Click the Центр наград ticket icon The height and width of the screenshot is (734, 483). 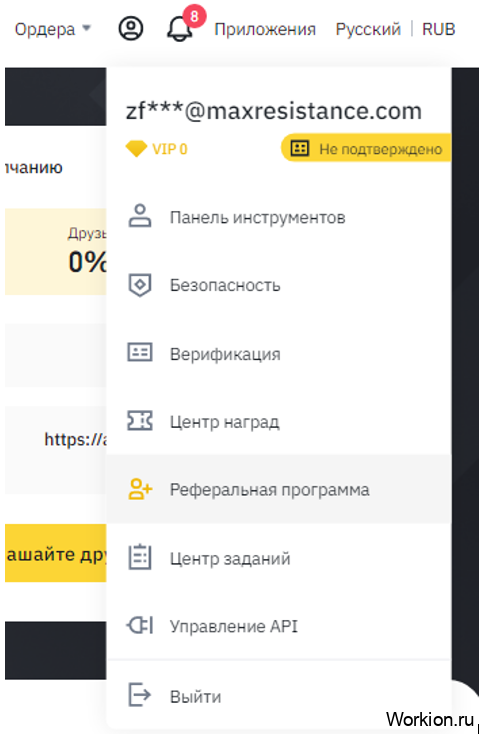click(x=140, y=420)
